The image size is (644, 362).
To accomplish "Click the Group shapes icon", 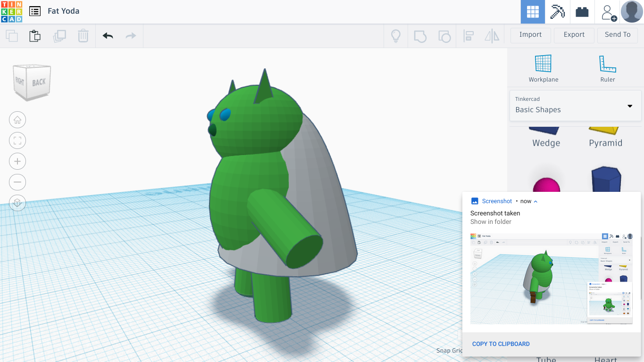I will coord(420,36).
